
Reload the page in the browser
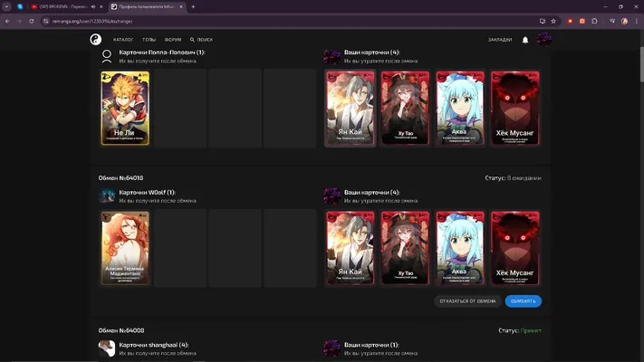point(31,22)
